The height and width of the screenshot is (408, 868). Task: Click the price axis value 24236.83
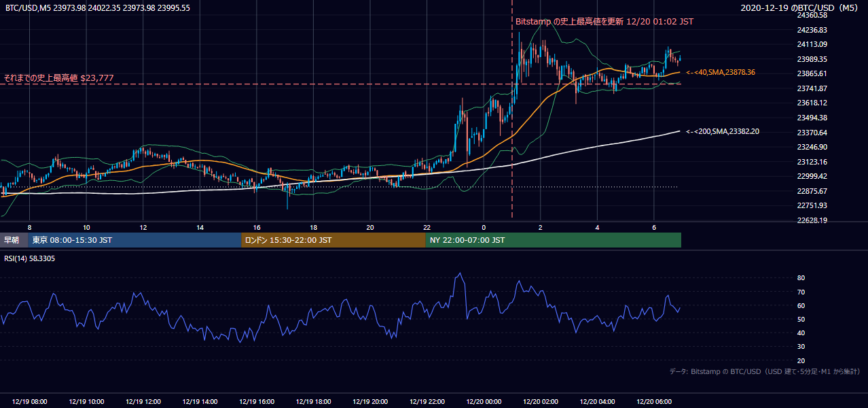click(x=812, y=30)
